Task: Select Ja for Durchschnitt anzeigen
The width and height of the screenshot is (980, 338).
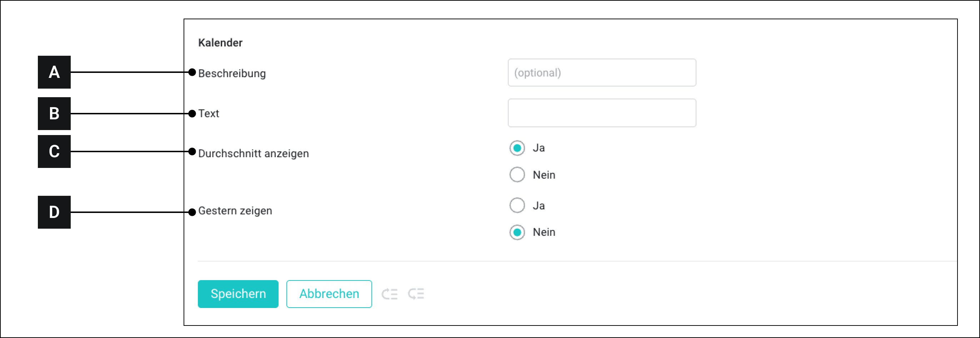Action: (517, 148)
